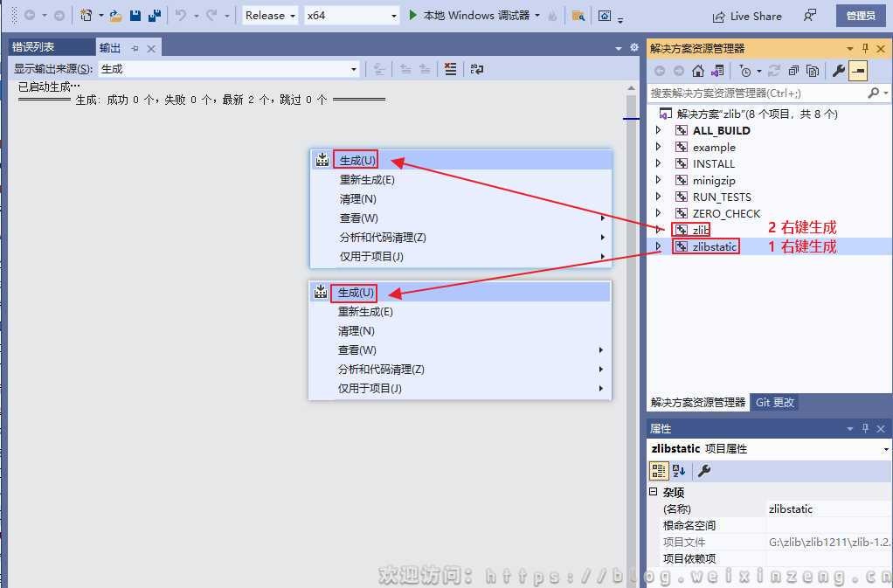The width and height of the screenshot is (893, 588).
Task: Expand the minigzip project node
Action: click(658, 180)
